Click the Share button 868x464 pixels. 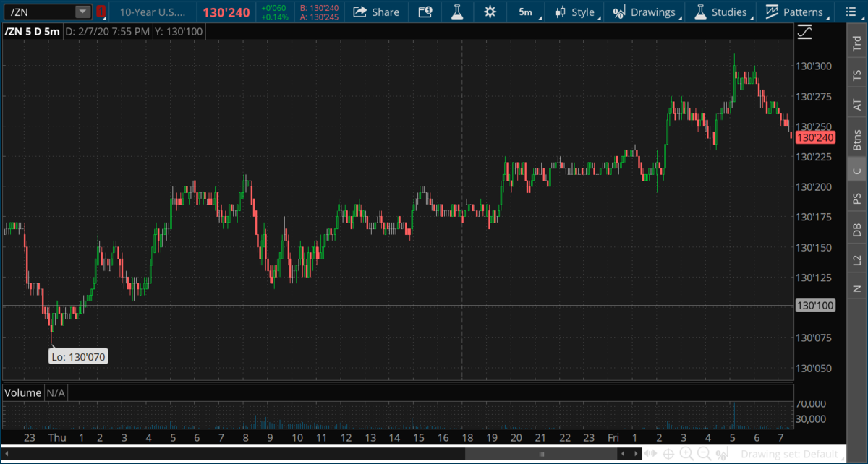click(x=376, y=12)
